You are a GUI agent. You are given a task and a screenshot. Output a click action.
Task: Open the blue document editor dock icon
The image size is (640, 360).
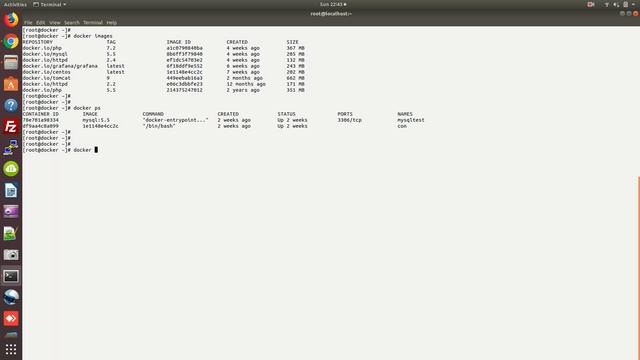point(11,191)
